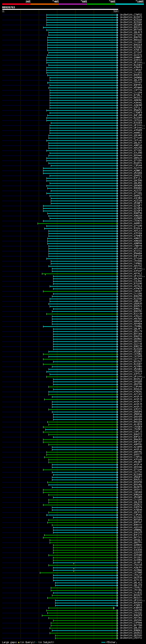Click the green alignment bar for UniRef100_A3BHX5
146x644 pixels.
[x=82, y=608]
